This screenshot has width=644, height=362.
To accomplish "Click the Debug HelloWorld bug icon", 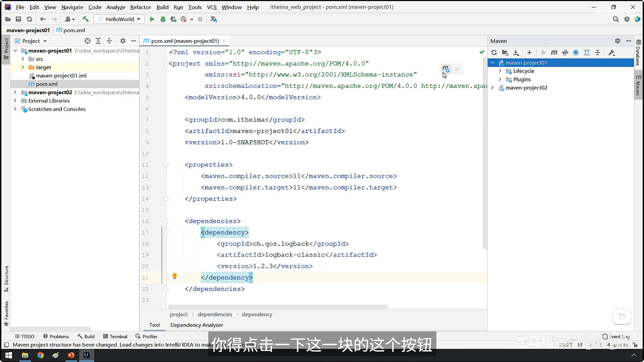I will [163, 19].
